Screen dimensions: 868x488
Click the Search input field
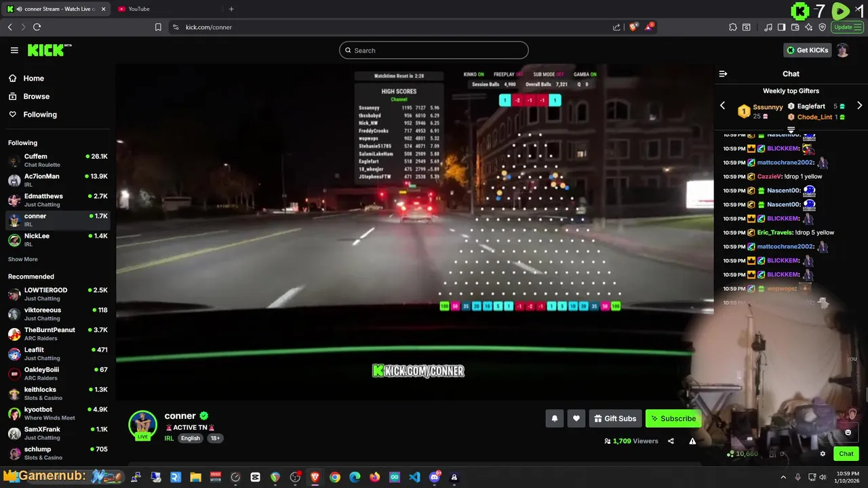tap(434, 50)
